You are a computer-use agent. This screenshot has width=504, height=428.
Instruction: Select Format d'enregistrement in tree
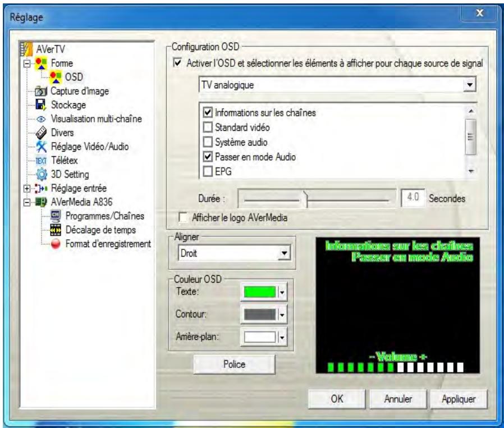pos(108,244)
